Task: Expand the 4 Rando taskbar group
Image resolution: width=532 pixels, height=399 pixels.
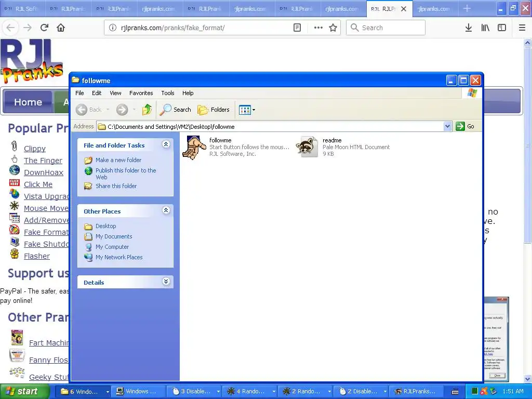Action: coord(273,392)
